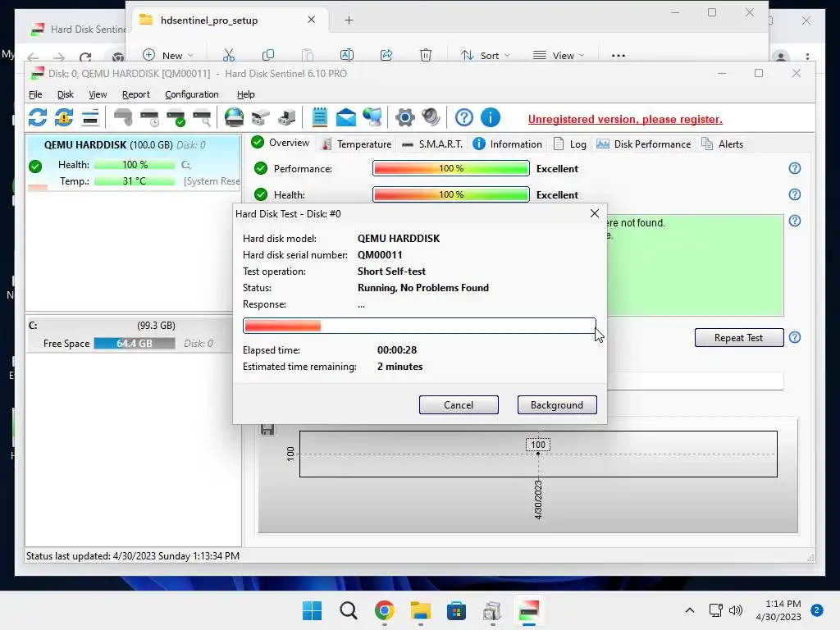Image resolution: width=840 pixels, height=630 pixels.
Task: Click the Health 100 % overview bar
Action: pos(451,194)
